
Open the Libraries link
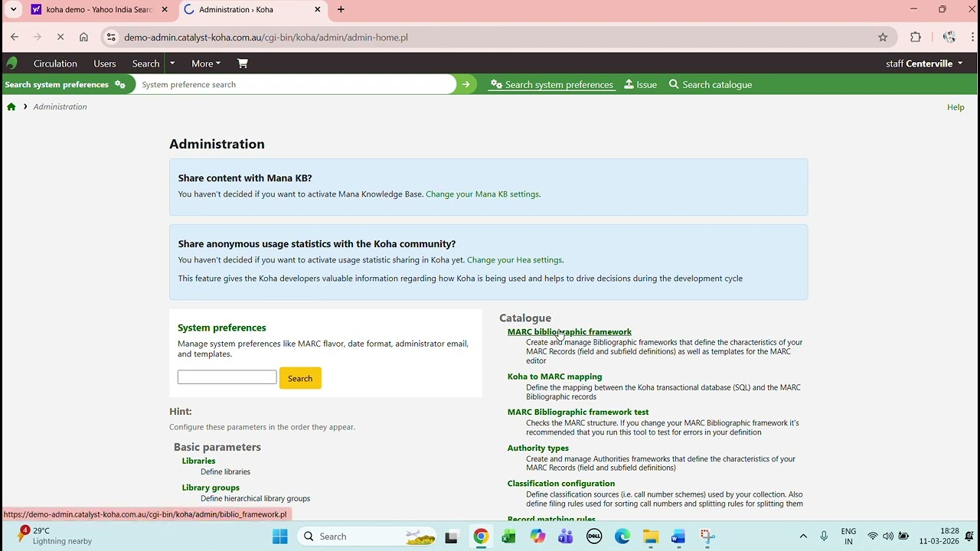[x=199, y=461]
